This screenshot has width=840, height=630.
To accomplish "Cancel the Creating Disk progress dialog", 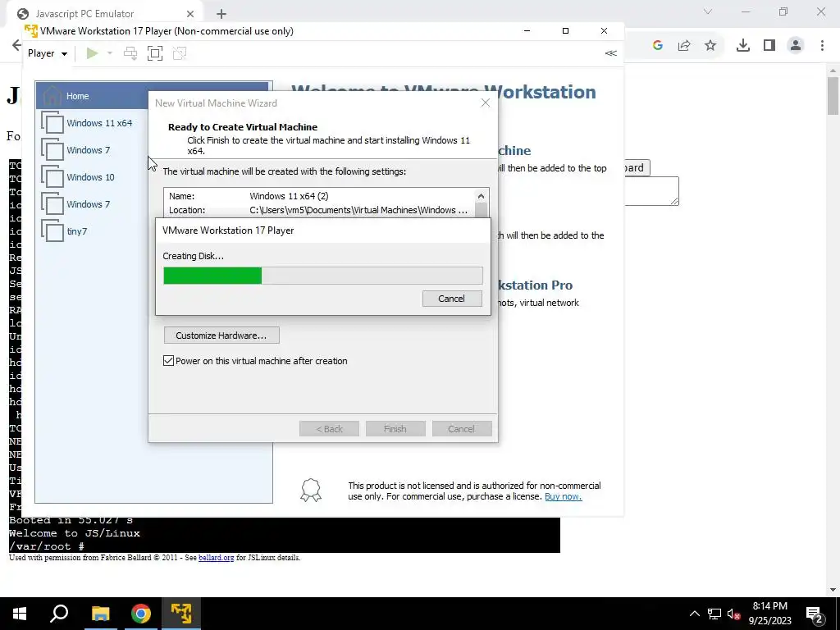I will point(452,299).
